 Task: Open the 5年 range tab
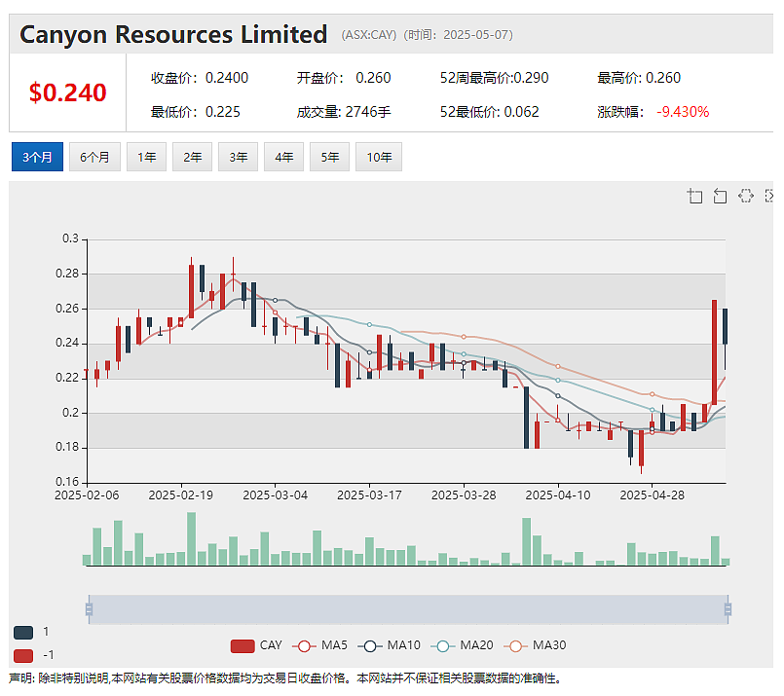pos(329,157)
